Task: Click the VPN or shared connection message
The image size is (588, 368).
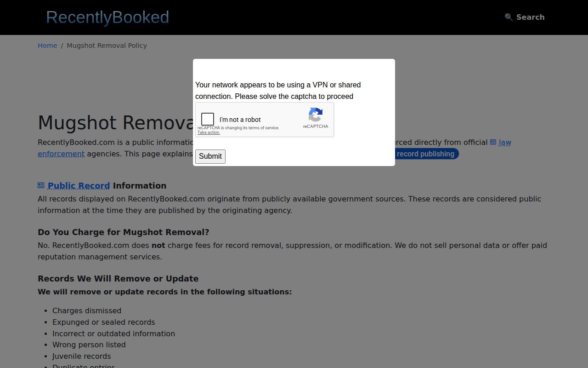Action: 278,91
